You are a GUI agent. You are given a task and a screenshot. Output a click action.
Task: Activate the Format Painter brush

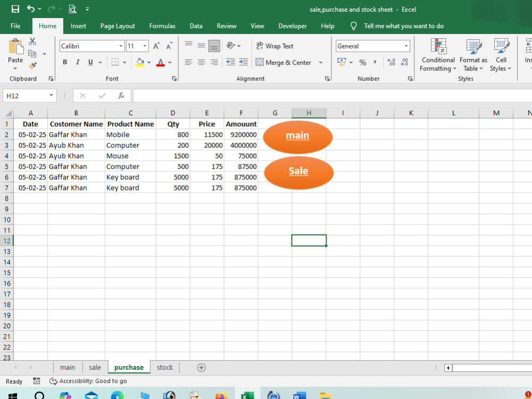pos(32,65)
